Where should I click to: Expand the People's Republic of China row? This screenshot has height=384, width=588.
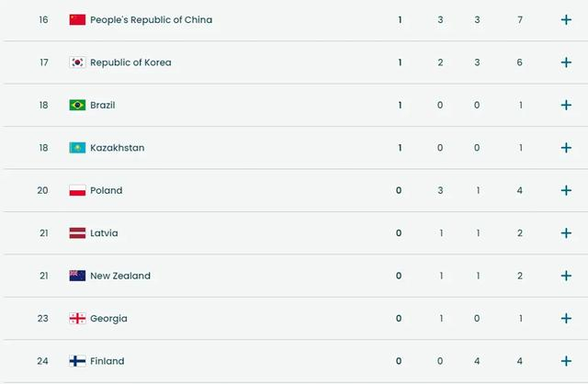pyautogui.click(x=566, y=19)
